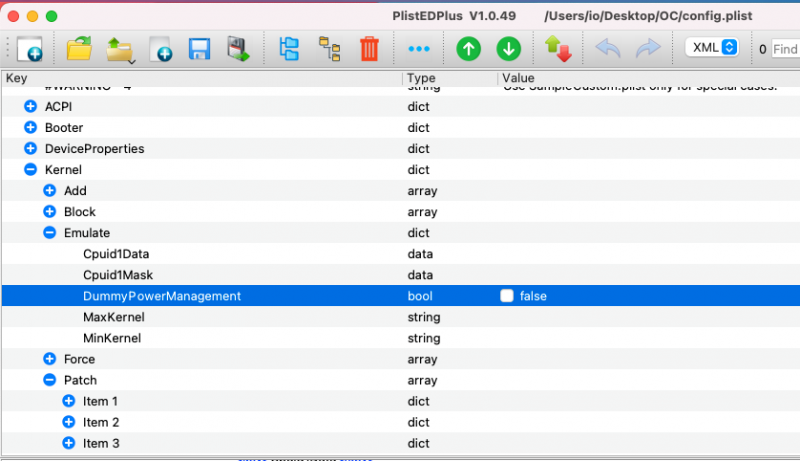This screenshot has width=800, height=461.
Task: Create a new plist file
Action: point(30,49)
